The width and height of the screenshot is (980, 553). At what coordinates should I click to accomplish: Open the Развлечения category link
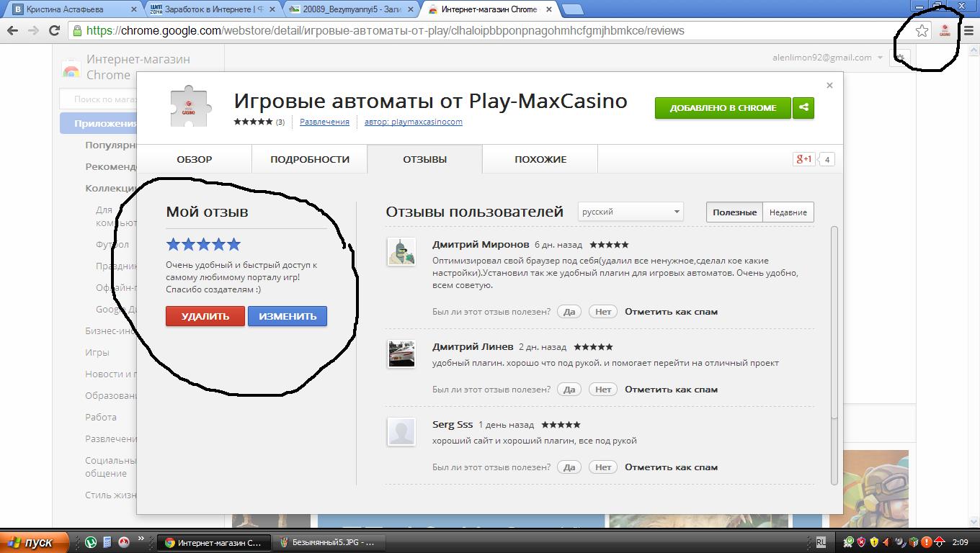324,122
